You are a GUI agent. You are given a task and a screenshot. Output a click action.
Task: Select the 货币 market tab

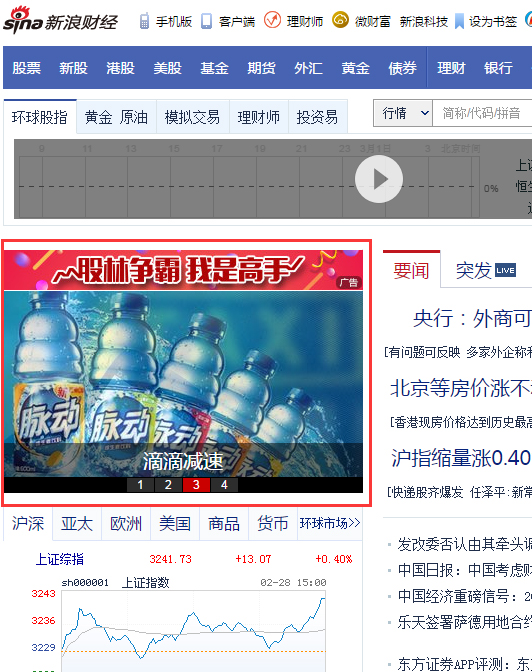pos(273,524)
